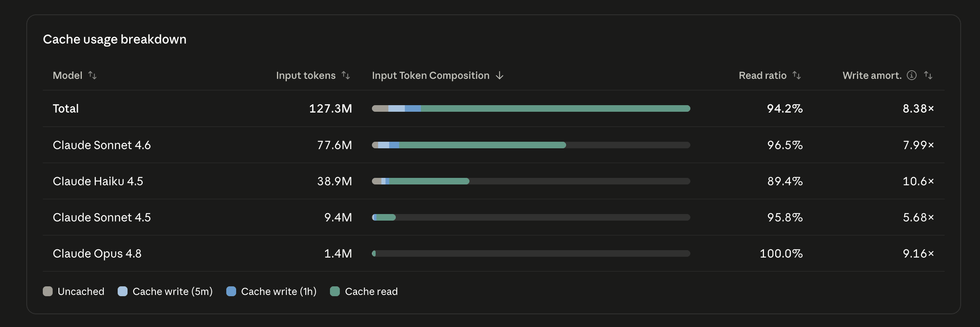Image resolution: width=980 pixels, height=327 pixels.
Task: Click the Input tokens column header
Action: 306,76
